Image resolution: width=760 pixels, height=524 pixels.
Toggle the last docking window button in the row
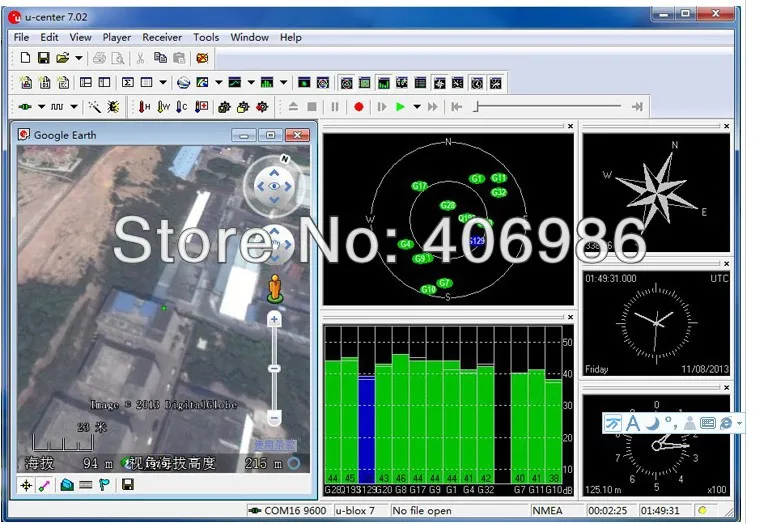(x=495, y=83)
